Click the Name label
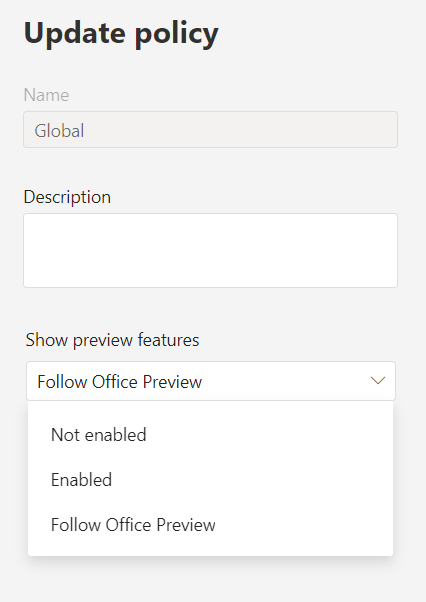Image resolution: width=426 pixels, height=602 pixels. coord(46,95)
